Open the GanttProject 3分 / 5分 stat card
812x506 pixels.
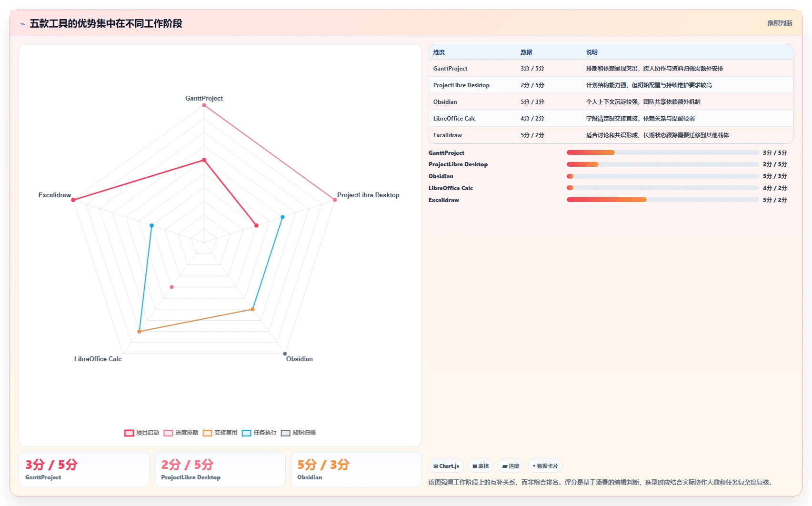[x=84, y=469]
